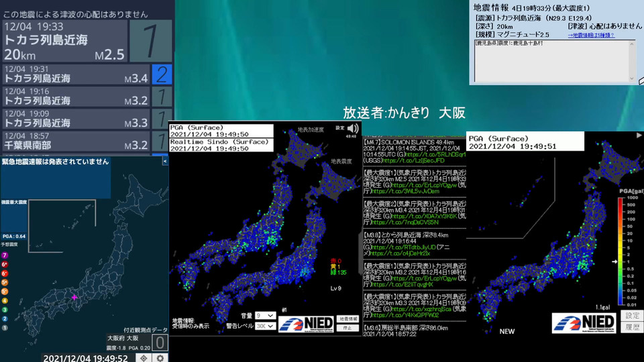
Task: Click the Lv 9 level indicator
Action: coord(335,288)
